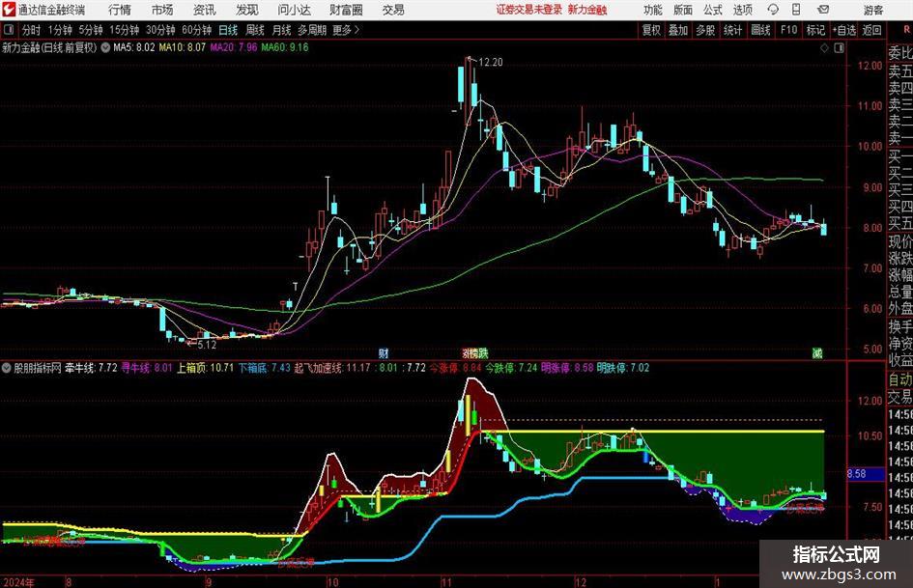The image size is (913, 588).
Task: Click the red 新力金融 link in title bar
Action: click(x=587, y=10)
